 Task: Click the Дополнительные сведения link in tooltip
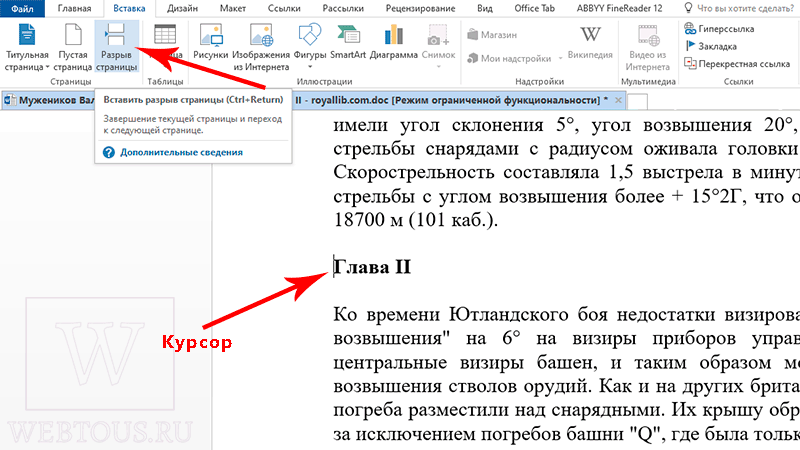181,152
